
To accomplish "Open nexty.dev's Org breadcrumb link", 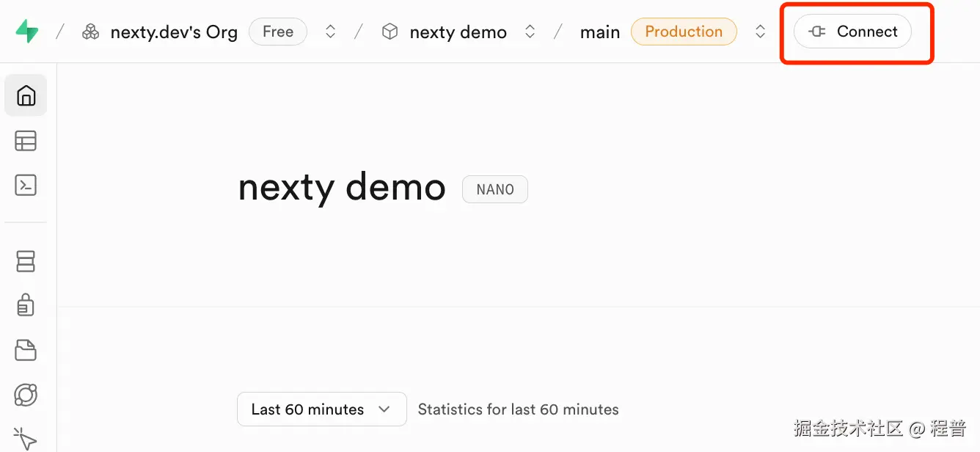I will click(x=174, y=32).
